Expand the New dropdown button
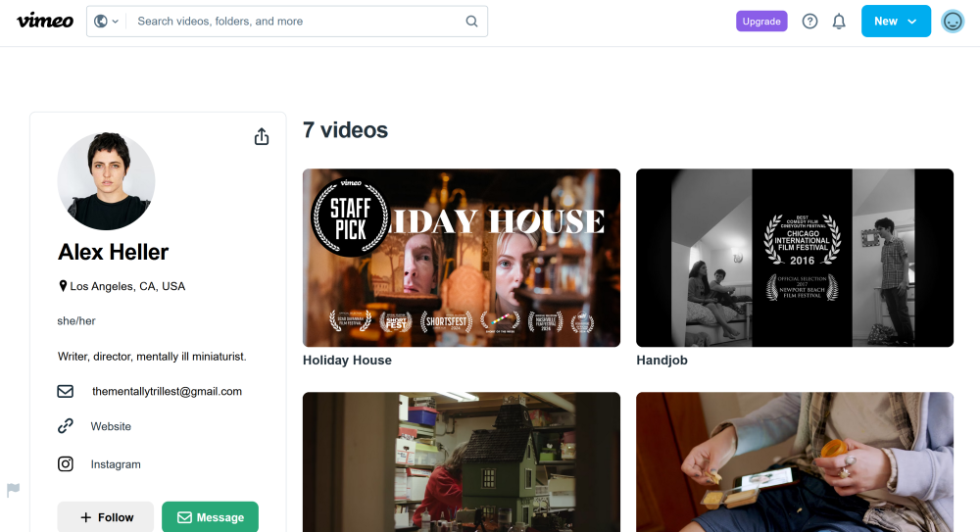The image size is (980, 532). [896, 22]
